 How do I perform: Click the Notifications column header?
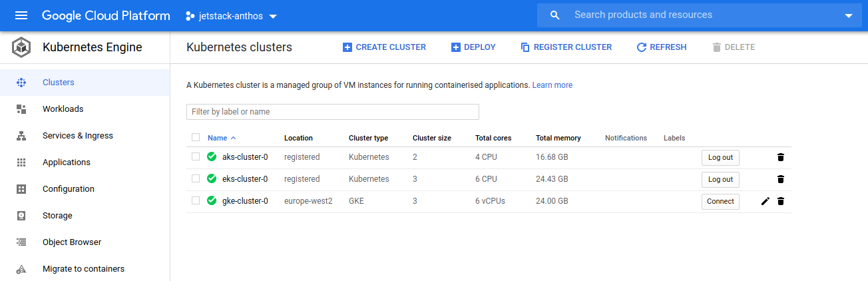pyautogui.click(x=626, y=138)
